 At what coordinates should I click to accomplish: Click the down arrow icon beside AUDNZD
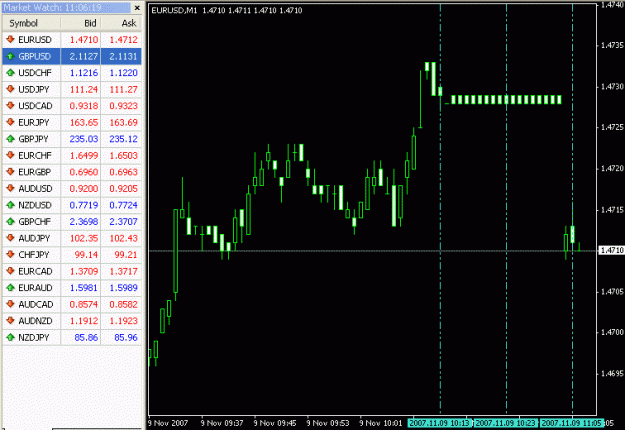[x=10, y=321]
